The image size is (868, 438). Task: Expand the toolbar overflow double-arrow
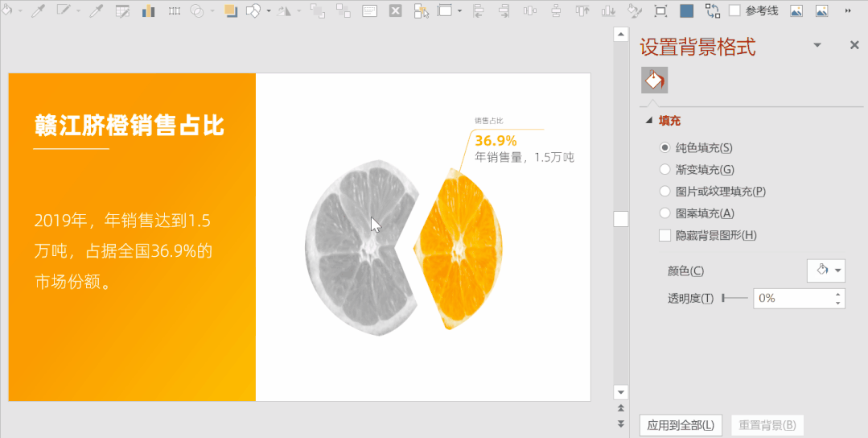[848, 11]
